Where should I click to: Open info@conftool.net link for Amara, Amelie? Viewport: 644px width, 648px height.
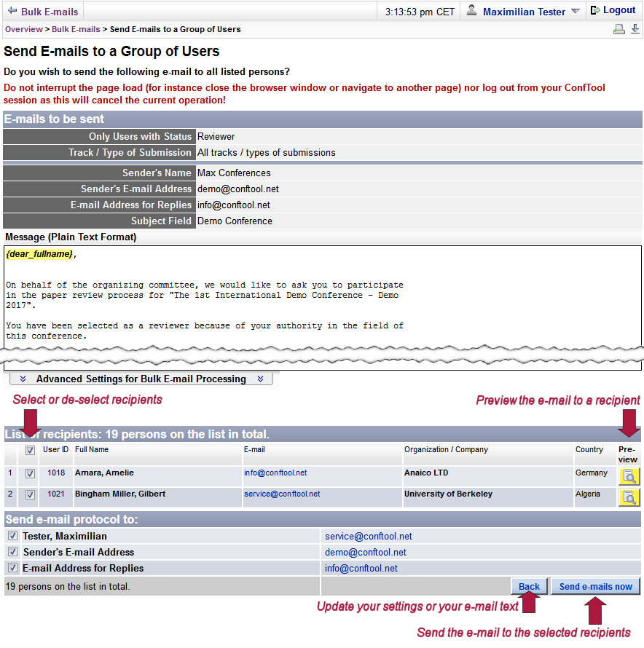click(x=275, y=473)
